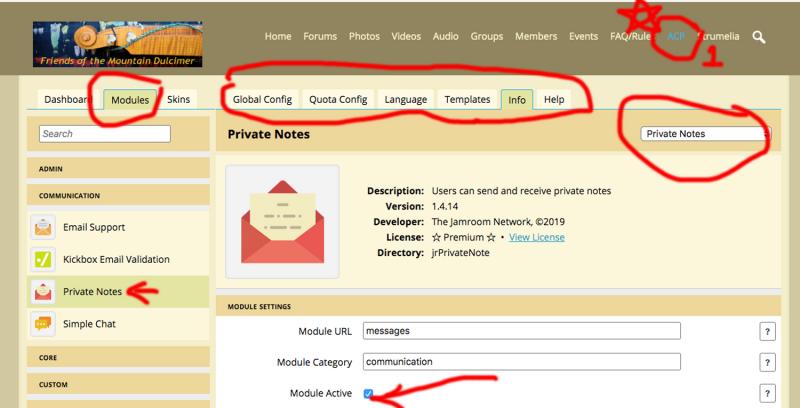Open the Templates tab

click(467, 99)
